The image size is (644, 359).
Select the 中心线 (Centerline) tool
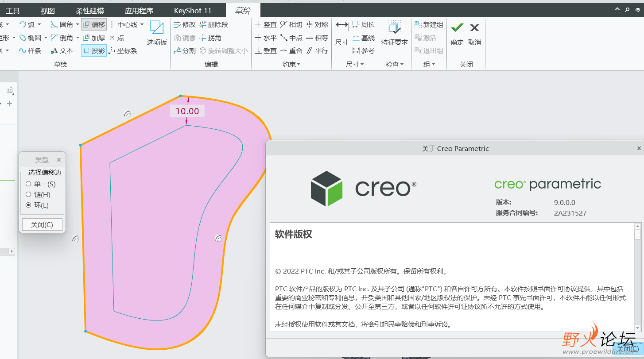click(124, 25)
